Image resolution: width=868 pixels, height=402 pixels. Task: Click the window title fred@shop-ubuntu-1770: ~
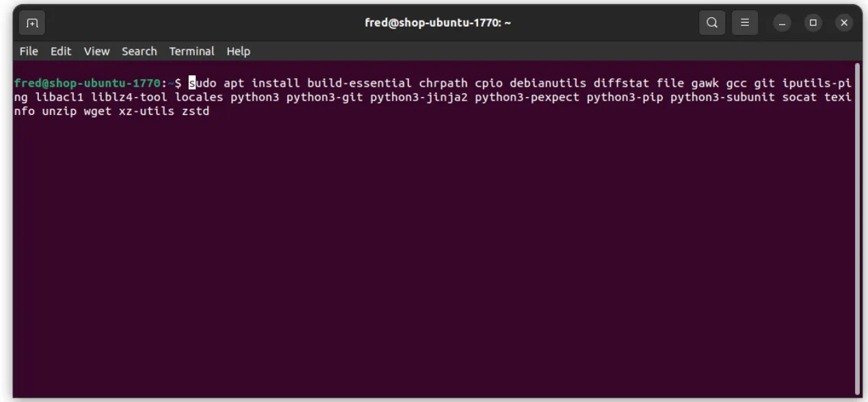[438, 23]
